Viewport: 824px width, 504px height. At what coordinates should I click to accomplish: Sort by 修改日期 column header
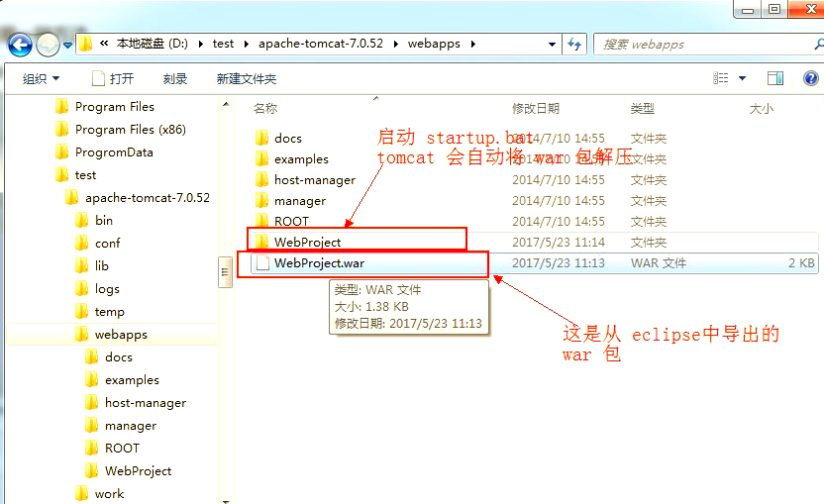536,109
